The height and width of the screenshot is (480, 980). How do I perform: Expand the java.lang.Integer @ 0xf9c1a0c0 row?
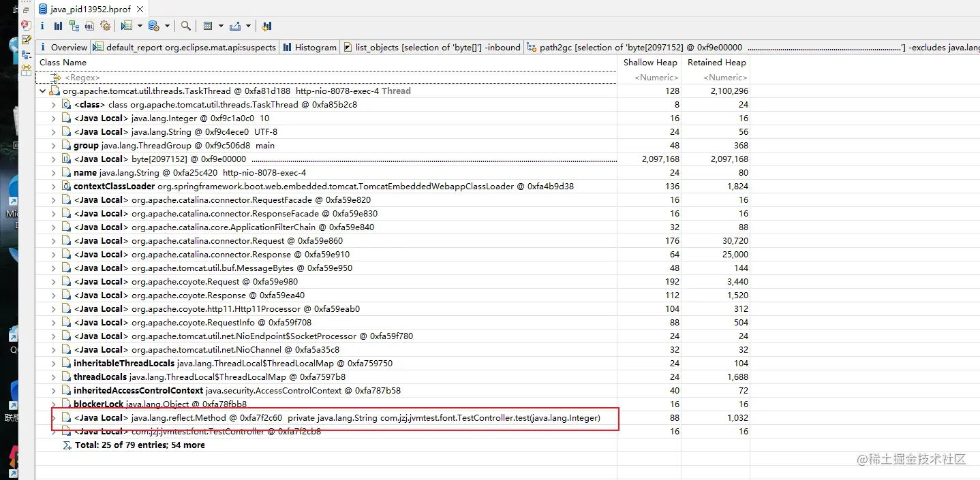[54, 118]
